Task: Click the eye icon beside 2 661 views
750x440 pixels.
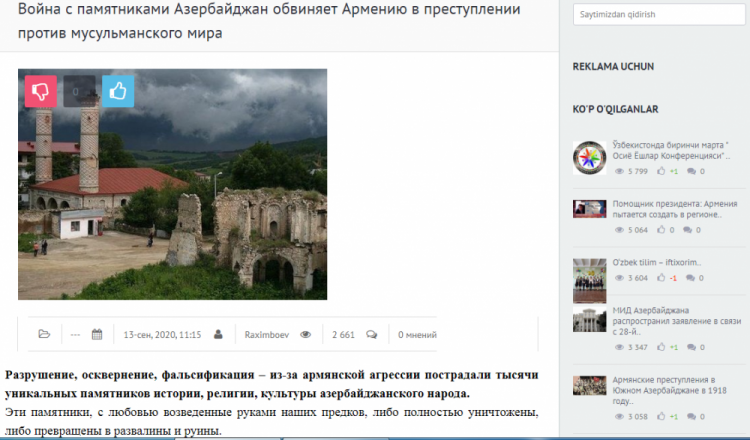Action: [306, 334]
